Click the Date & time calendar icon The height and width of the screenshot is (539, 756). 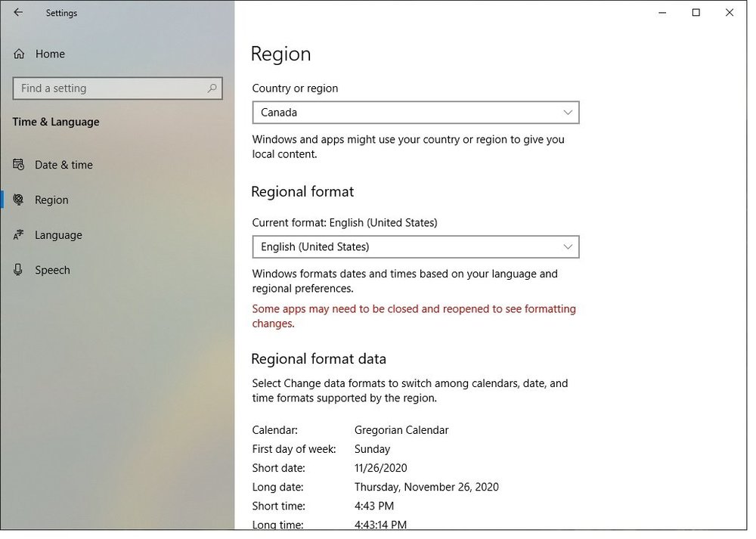pyautogui.click(x=19, y=165)
